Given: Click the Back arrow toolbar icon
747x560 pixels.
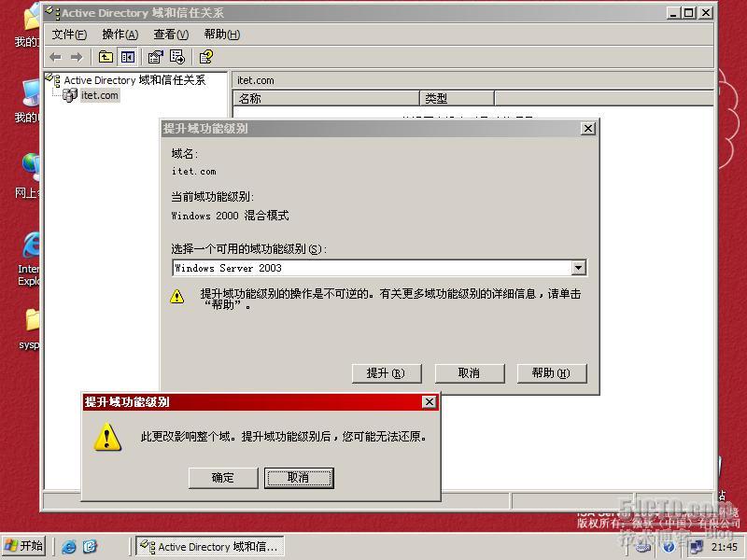Looking at the screenshot, I should click(55, 57).
